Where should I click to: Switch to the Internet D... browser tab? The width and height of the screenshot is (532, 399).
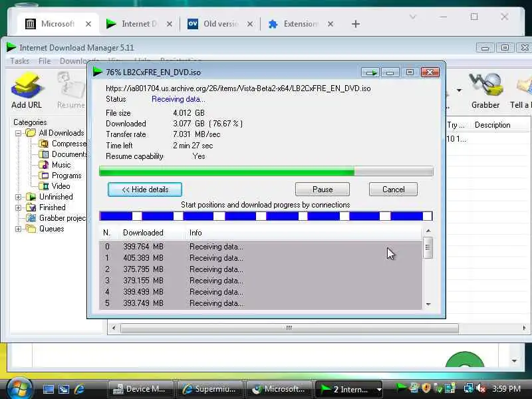(x=139, y=24)
